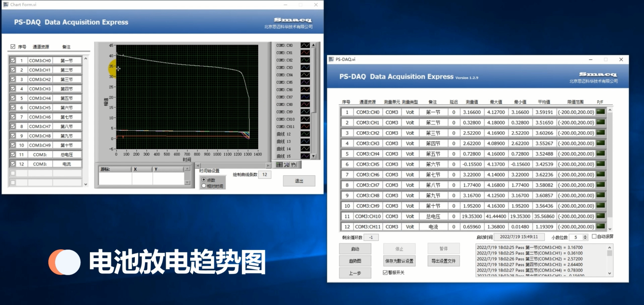Click the measurement table scroll down arrow
Viewport: 644px width, 305px height.
coord(610,229)
